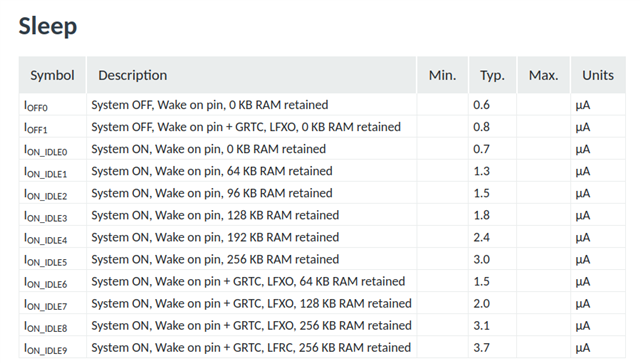Click the µA unit in IOFF0 row

click(583, 105)
